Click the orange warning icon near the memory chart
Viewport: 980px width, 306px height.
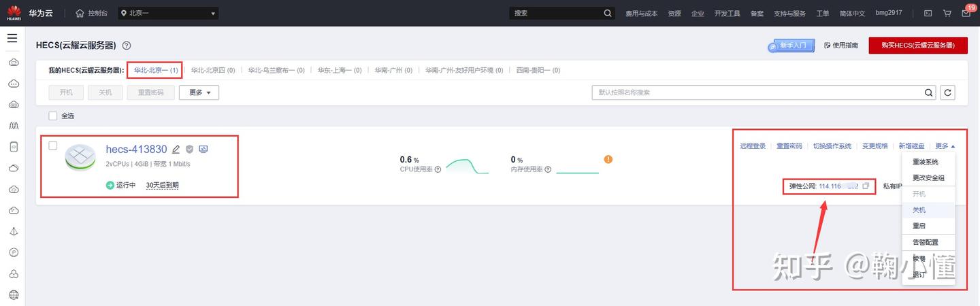pyautogui.click(x=608, y=159)
